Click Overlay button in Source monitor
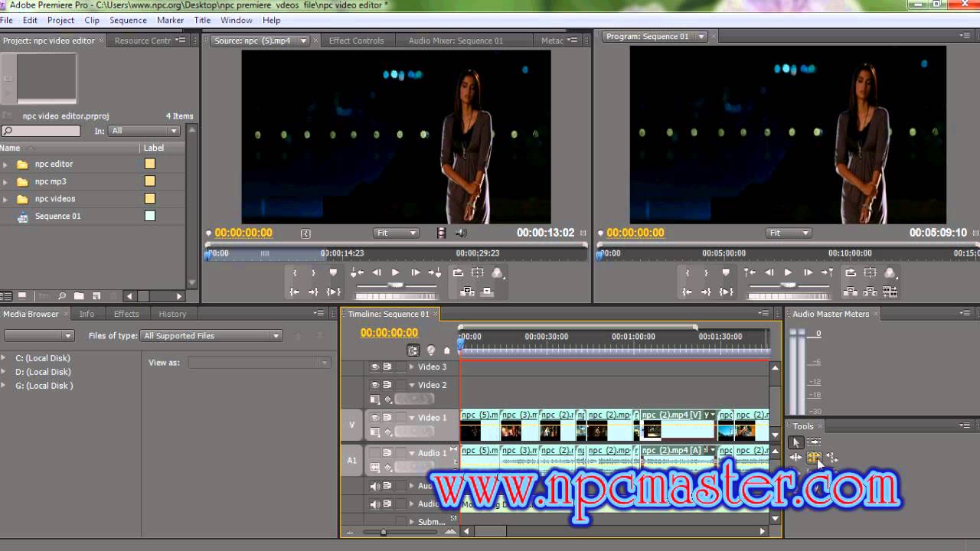Screen dimensions: 980x551 pyautogui.click(x=487, y=292)
